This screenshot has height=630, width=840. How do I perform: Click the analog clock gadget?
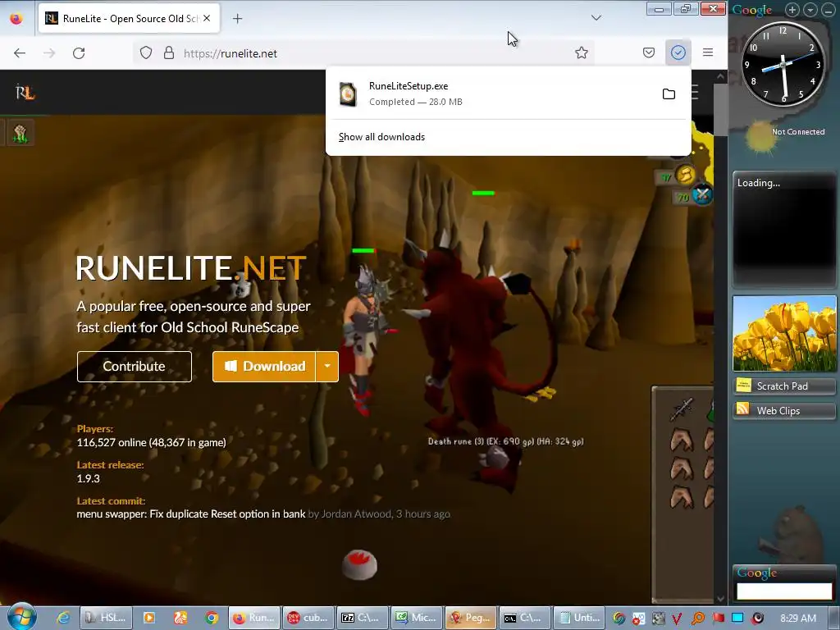tap(783, 64)
